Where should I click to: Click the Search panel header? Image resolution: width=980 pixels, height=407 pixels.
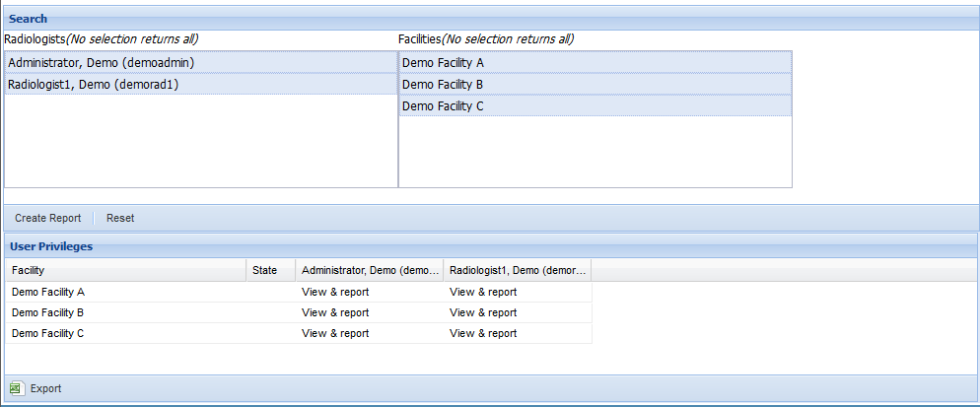[x=491, y=19]
